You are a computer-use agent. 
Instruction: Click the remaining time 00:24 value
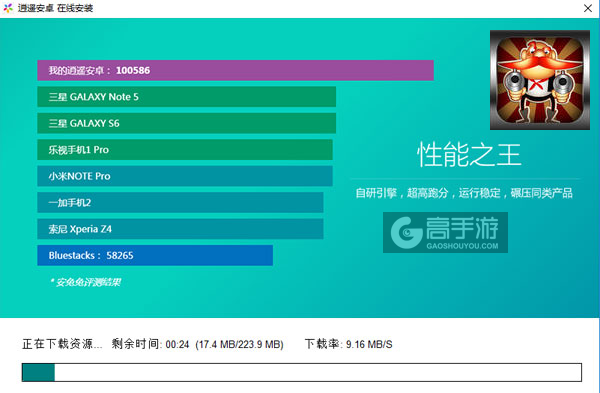[x=177, y=345]
